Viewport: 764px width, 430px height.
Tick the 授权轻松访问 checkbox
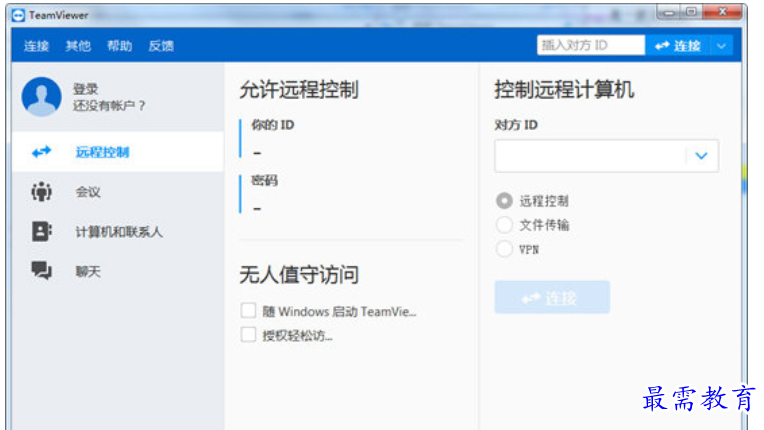click(248, 335)
